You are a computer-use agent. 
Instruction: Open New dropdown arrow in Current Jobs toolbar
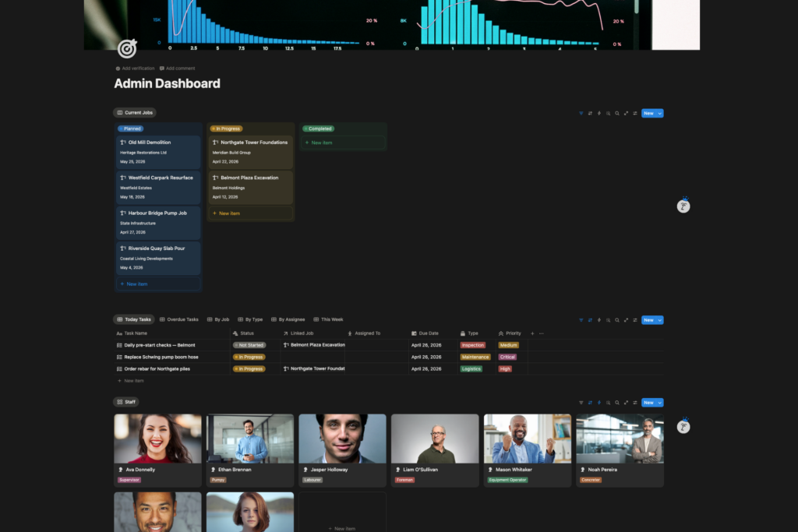659,114
